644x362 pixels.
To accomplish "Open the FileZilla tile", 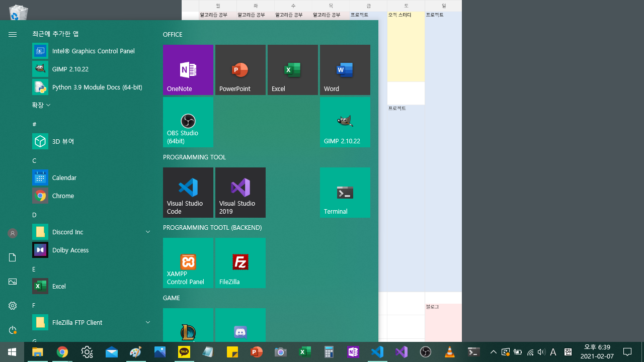I will pos(240,263).
